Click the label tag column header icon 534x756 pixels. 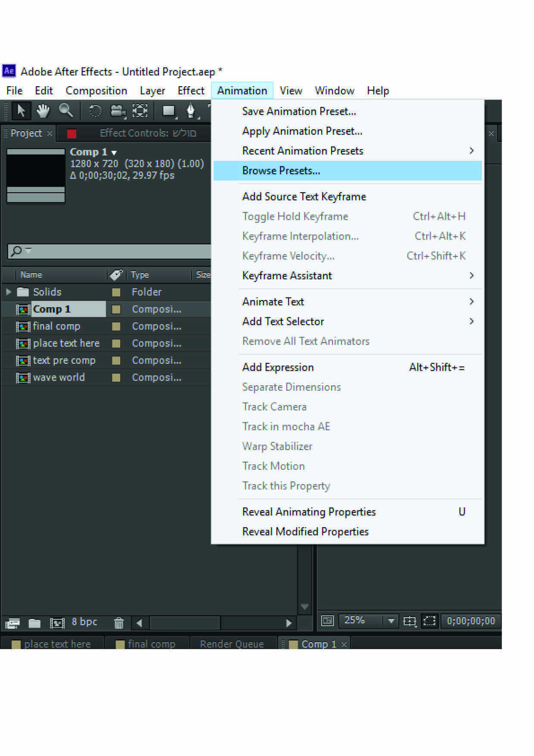coord(116,275)
